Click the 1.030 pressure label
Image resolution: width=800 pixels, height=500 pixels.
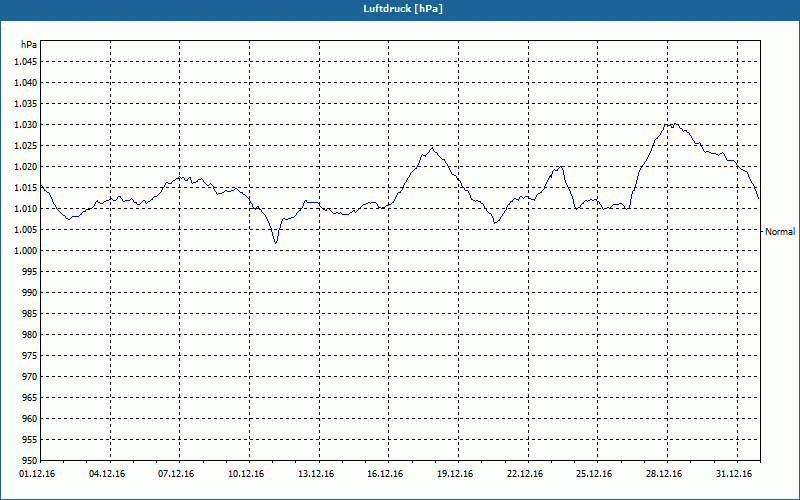26,125
